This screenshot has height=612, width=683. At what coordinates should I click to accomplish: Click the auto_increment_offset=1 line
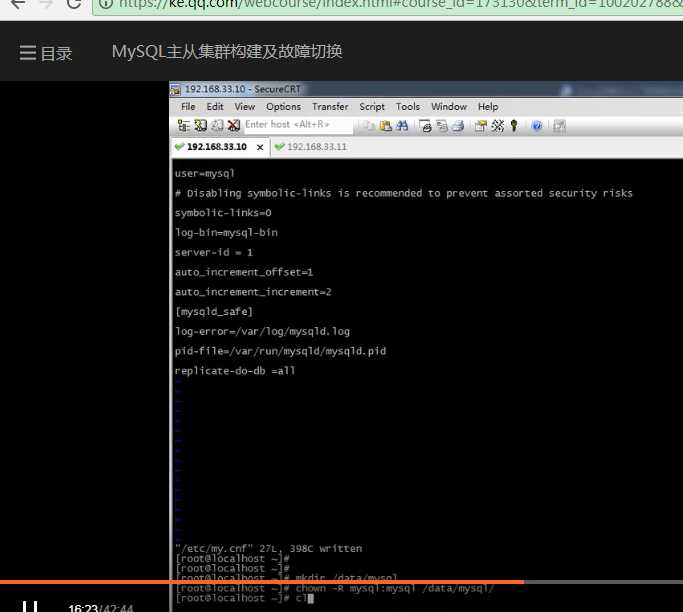coord(244,272)
